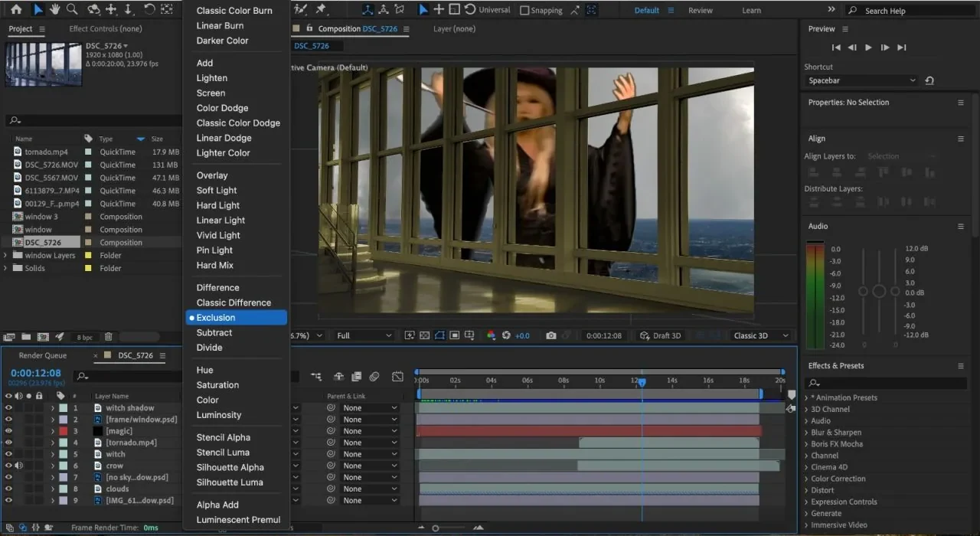This screenshot has width=980, height=536.
Task: Click the DSC_5726 project thumbnail
Action: [x=43, y=64]
